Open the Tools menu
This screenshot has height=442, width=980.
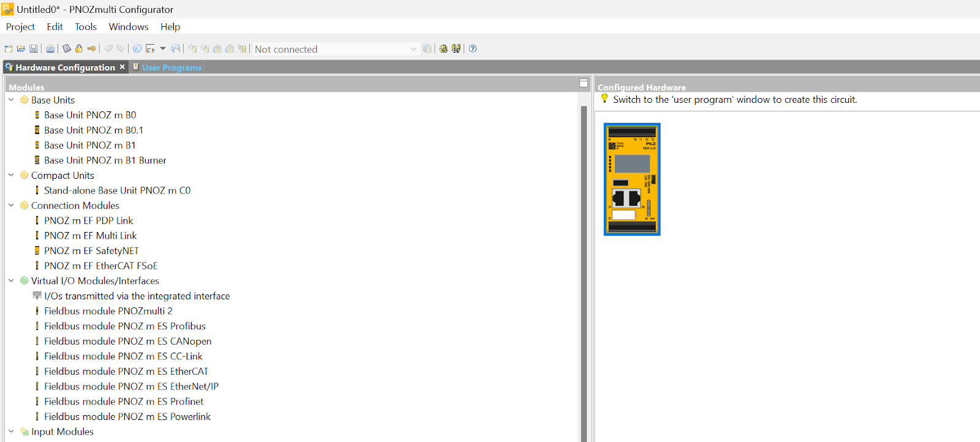(86, 27)
